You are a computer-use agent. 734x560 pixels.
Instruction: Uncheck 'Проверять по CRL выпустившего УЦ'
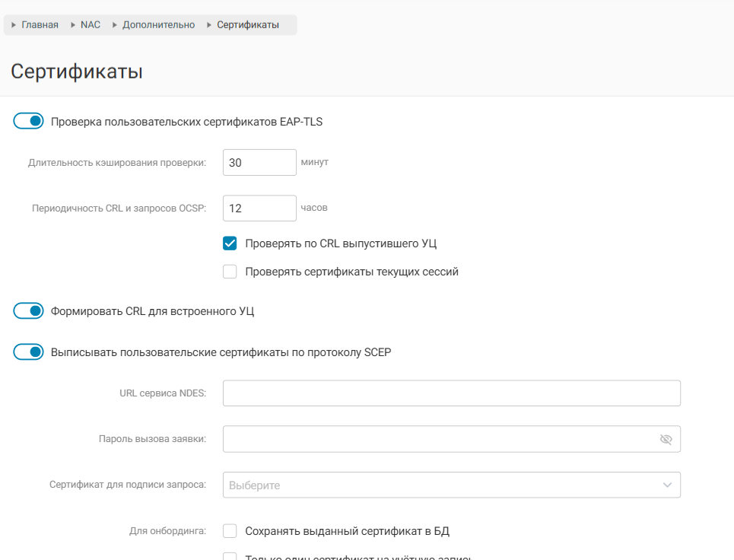click(x=230, y=243)
